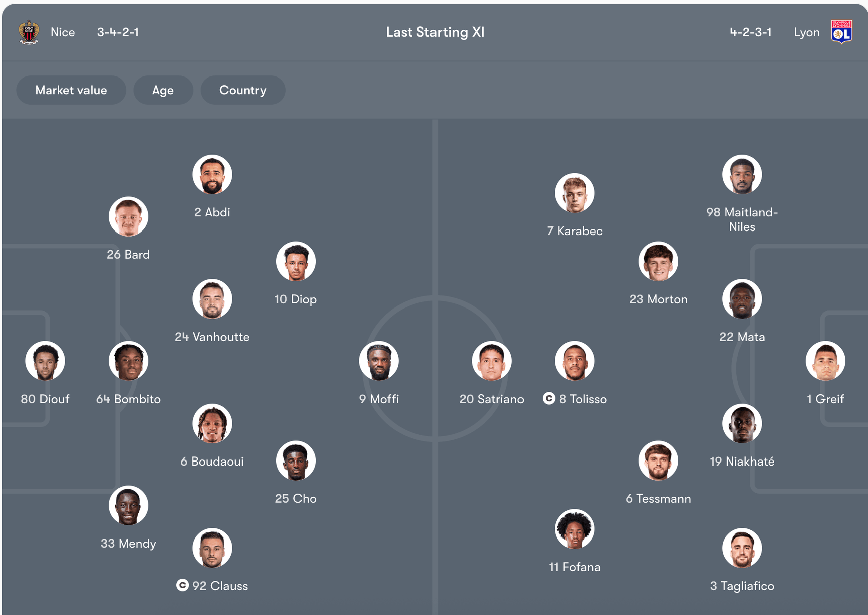Toggle the Age filter

point(163,90)
